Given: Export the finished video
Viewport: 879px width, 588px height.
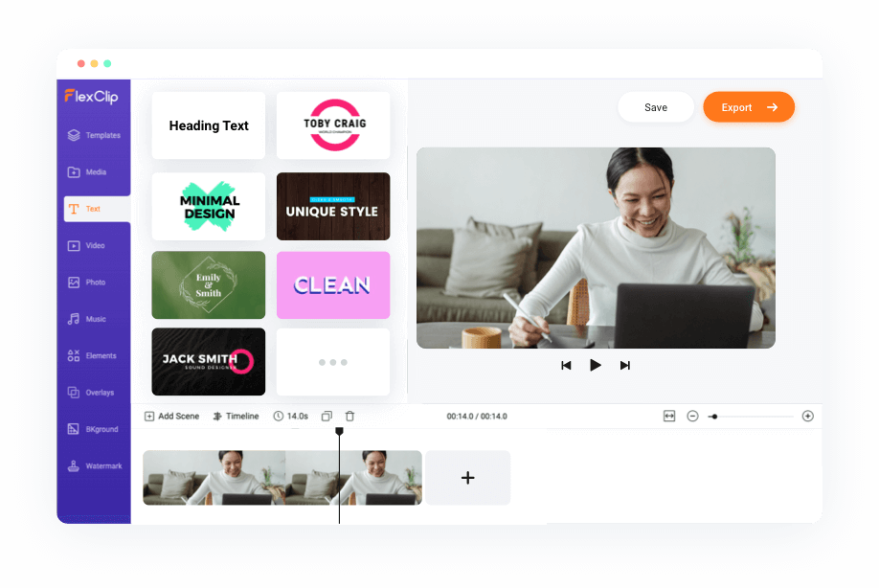Looking at the screenshot, I should 749,106.
